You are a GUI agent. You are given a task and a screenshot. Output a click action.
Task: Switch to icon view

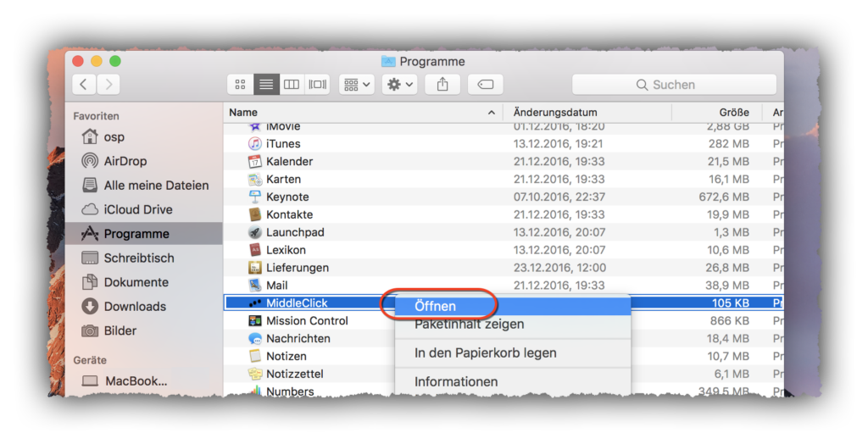(x=240, y=84)
